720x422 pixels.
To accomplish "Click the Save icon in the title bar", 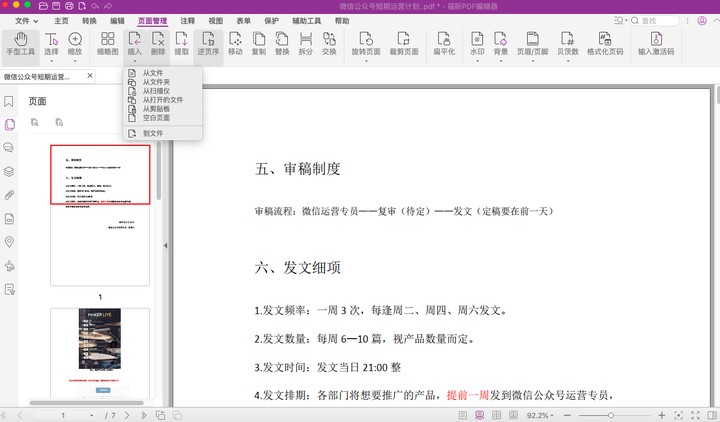I will [56, 6].
